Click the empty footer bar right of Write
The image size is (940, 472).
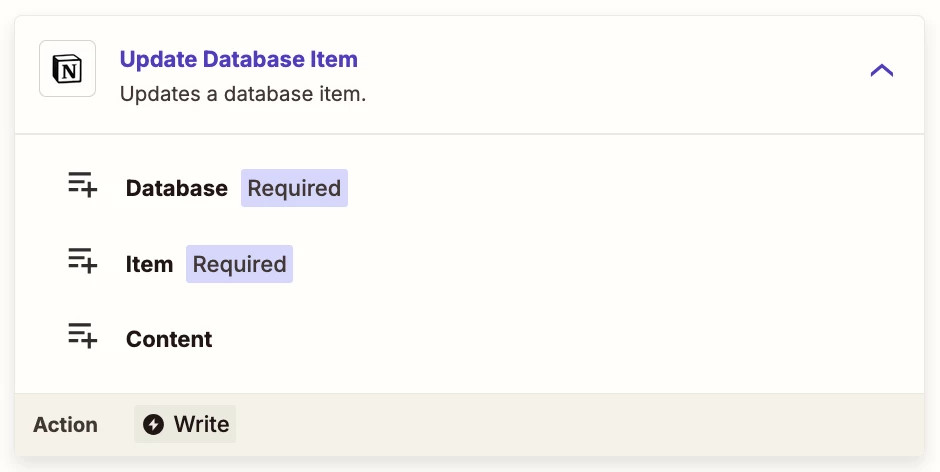point(576,425)
